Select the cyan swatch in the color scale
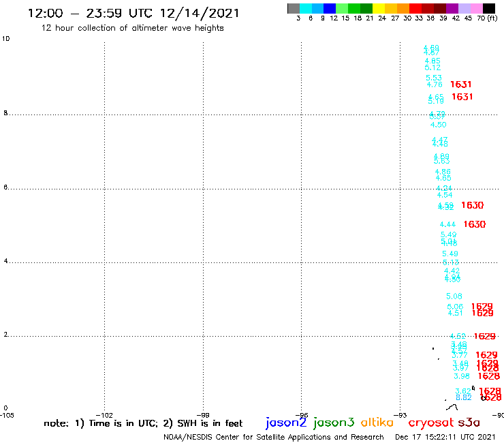 pos(305,8)
